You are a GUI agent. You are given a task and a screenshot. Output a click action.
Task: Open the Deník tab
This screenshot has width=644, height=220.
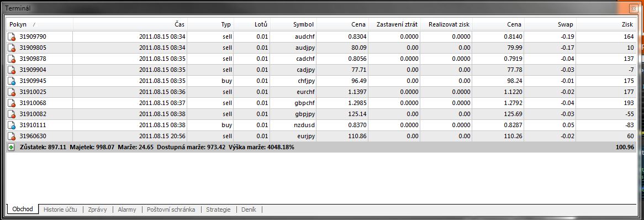249,209
